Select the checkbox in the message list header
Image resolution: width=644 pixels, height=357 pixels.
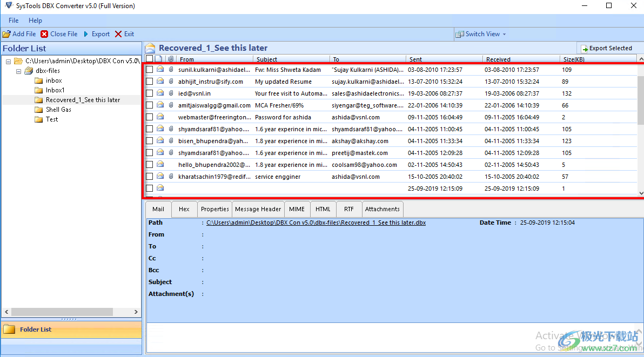point(149,59)
